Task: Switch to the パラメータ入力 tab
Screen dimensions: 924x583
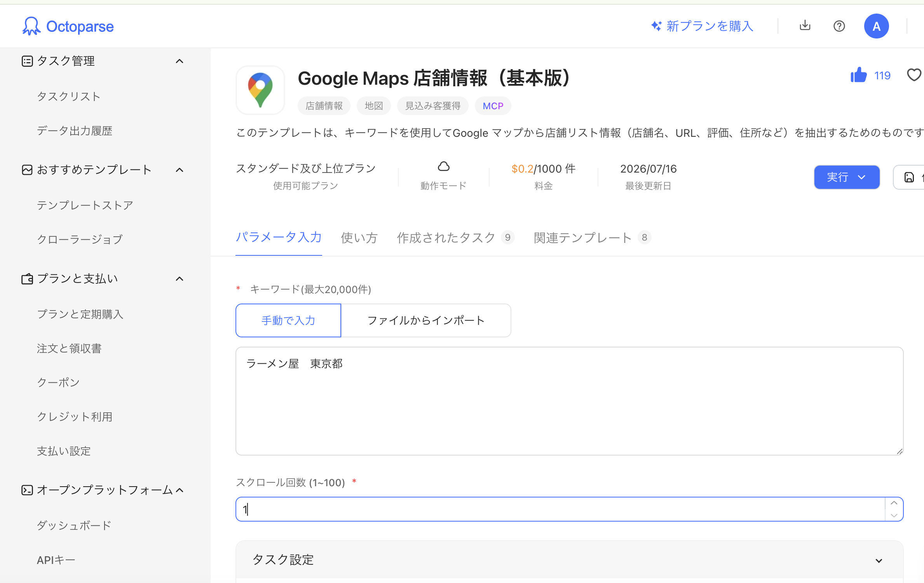Action: point(279,237)
